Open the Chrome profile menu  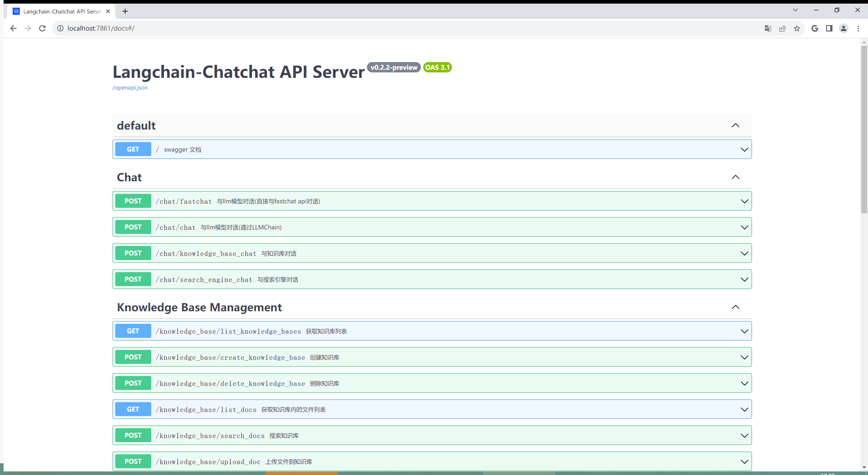(x=844, y=28)
